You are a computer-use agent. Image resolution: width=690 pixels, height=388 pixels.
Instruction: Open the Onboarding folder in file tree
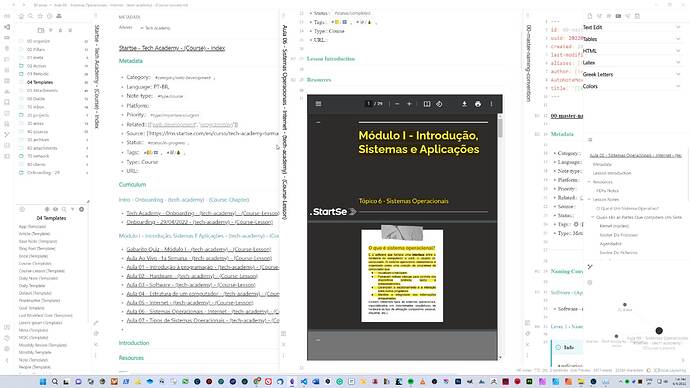click(43, 173)
